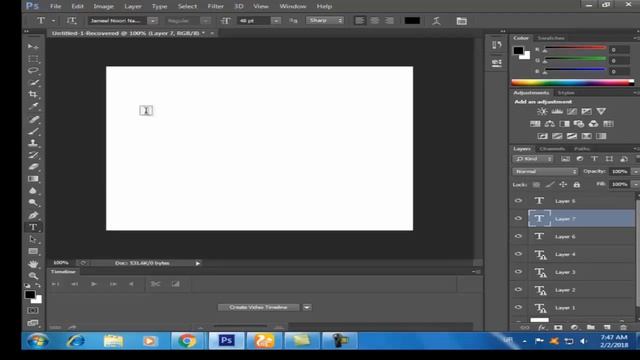640x360 pixels.
Task: Click the Create warped text icon
Action: pyautogui.click(x=436, y=21)
